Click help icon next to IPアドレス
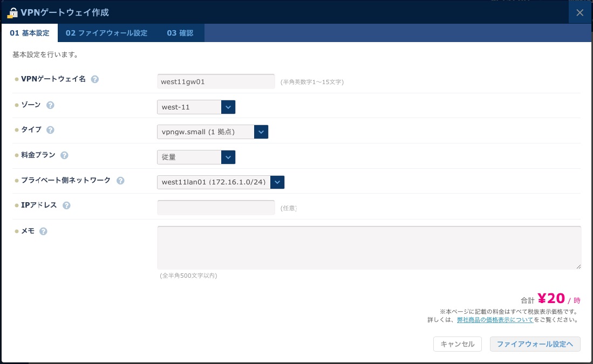This screenshot has width=593, height=364. click(x=66, y=205)
